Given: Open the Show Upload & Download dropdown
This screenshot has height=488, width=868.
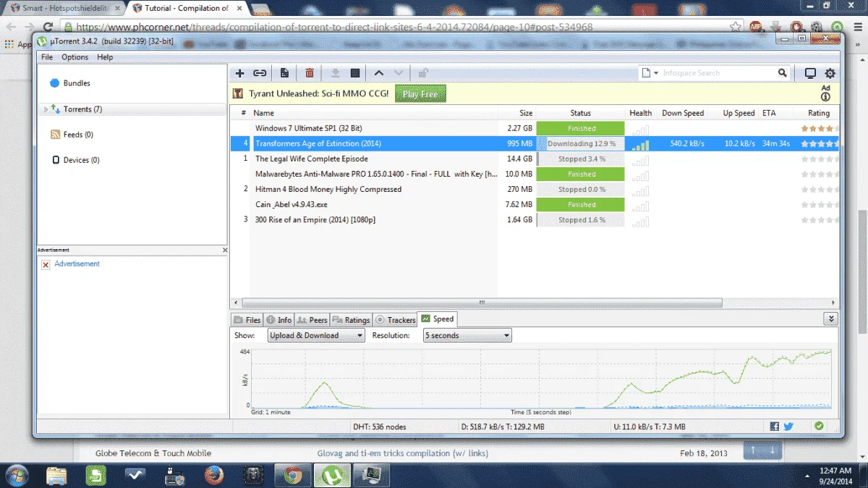Looking at the screenshot, I should 316,335.
